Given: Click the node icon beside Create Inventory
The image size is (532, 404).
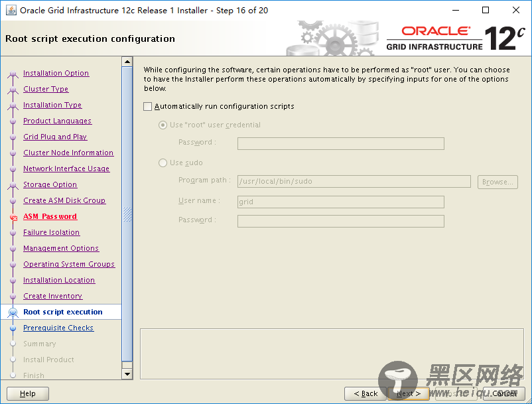Looking at the screenshot, I should coord(13,297).
